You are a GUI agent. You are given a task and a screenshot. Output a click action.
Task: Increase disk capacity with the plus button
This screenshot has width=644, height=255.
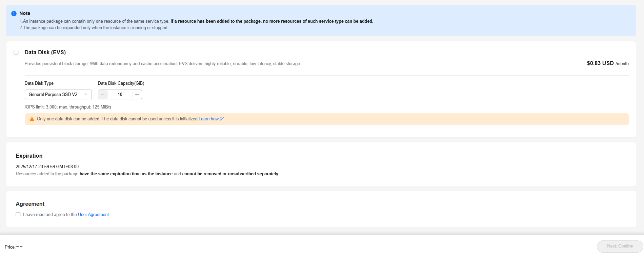(x=137, y=95)
